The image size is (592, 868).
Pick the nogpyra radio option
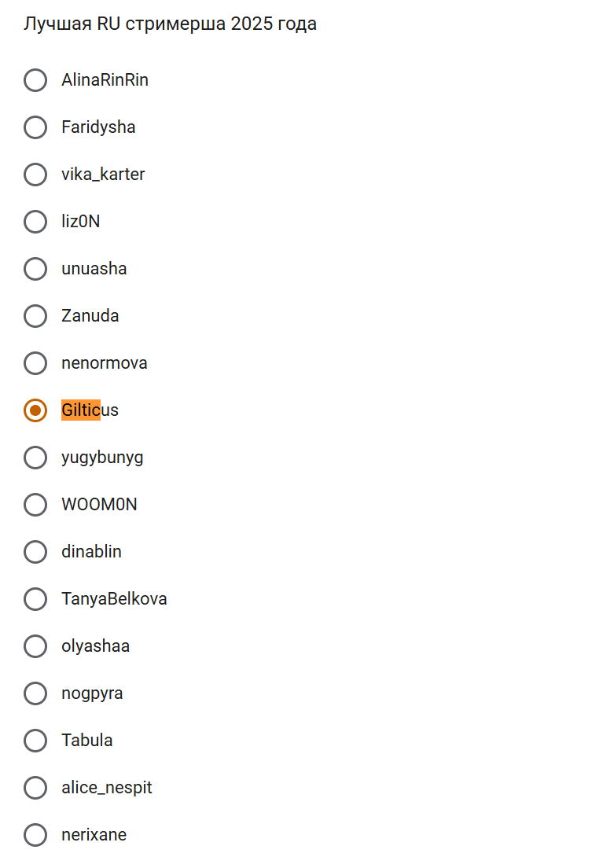[35, 693]
